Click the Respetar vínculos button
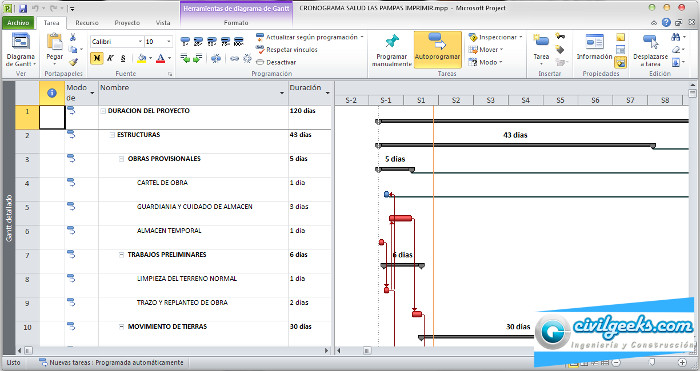Image resolution: width=700 pixels, height=371 pixels. 287,50
